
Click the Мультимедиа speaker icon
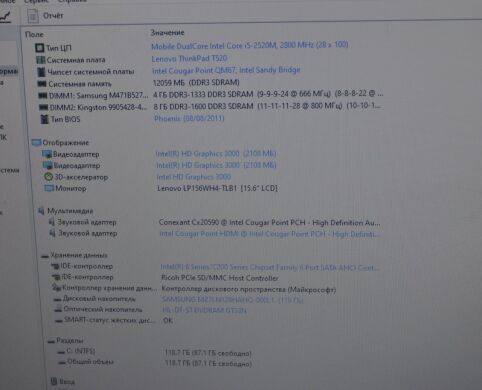[x=41, y=211]
